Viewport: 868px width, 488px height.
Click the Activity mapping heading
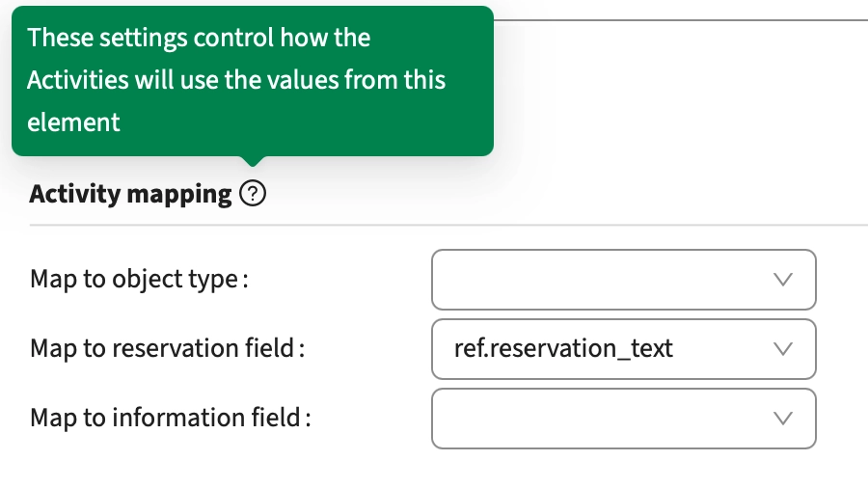[x=130, y=195]
